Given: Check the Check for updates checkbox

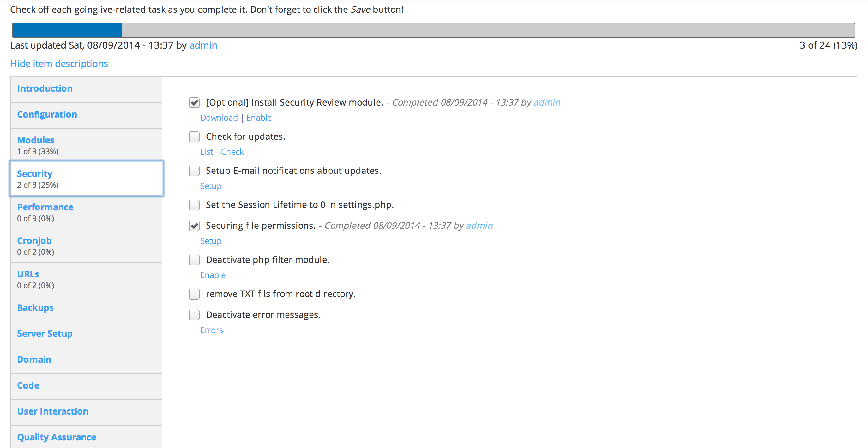Looking at the screenshot, I should (194, 137).
